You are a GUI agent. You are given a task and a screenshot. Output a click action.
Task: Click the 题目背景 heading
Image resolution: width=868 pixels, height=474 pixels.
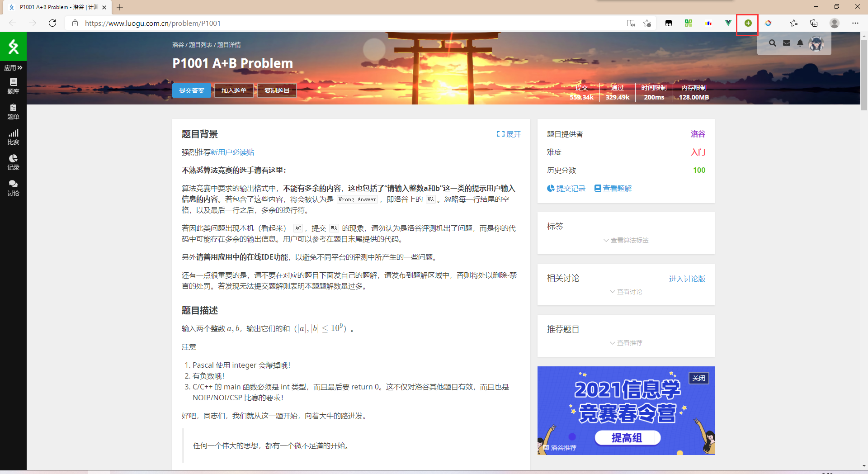tap(200, 134)
